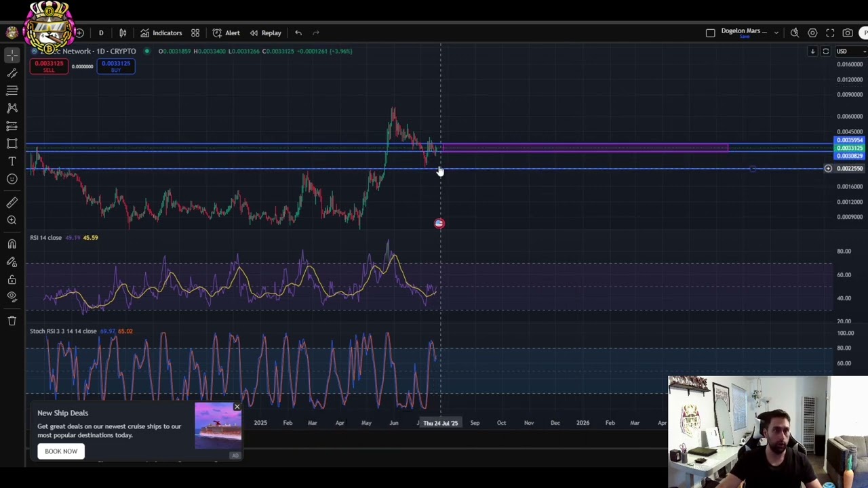Click the Stoch RSI 3 3 14 14 close label
This screenshot has width=868, height=488.
tap(63, 331)
